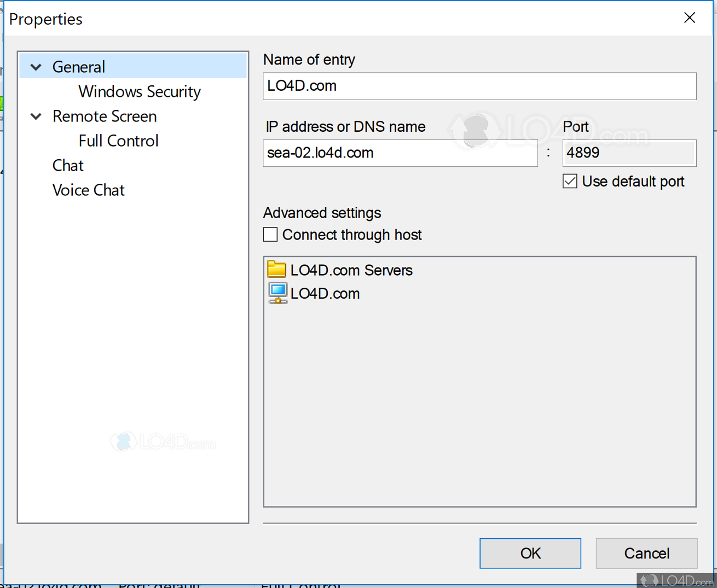The width and height of the screenshot is (717, 588).
Task: Click the Name of entry field
Action: pos(479,86)
